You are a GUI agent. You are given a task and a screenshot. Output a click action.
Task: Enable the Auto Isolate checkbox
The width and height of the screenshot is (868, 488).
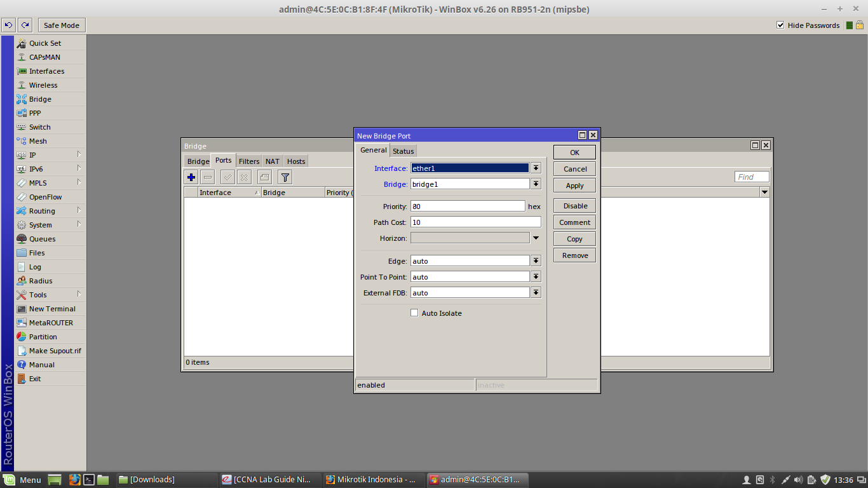[414, 313]
